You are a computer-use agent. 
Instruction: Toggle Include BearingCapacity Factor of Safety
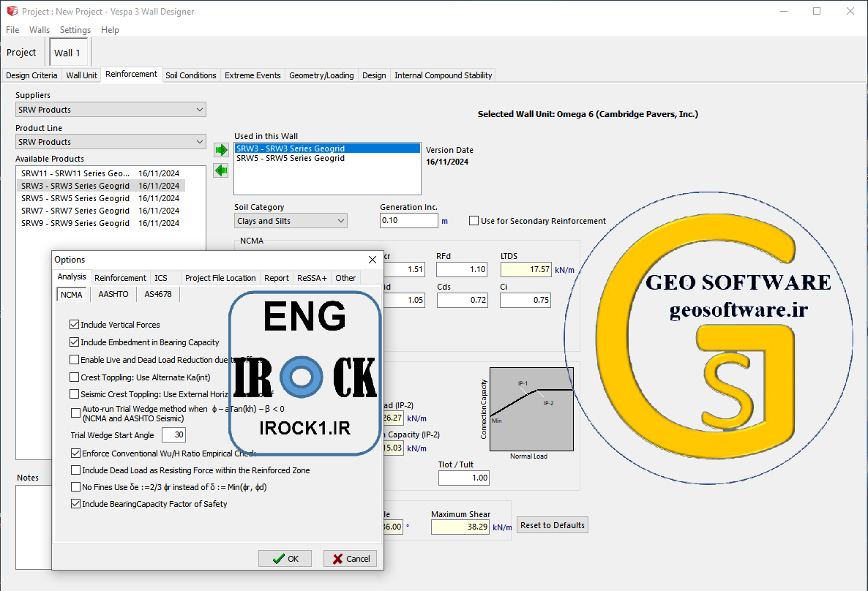(76, 504)
